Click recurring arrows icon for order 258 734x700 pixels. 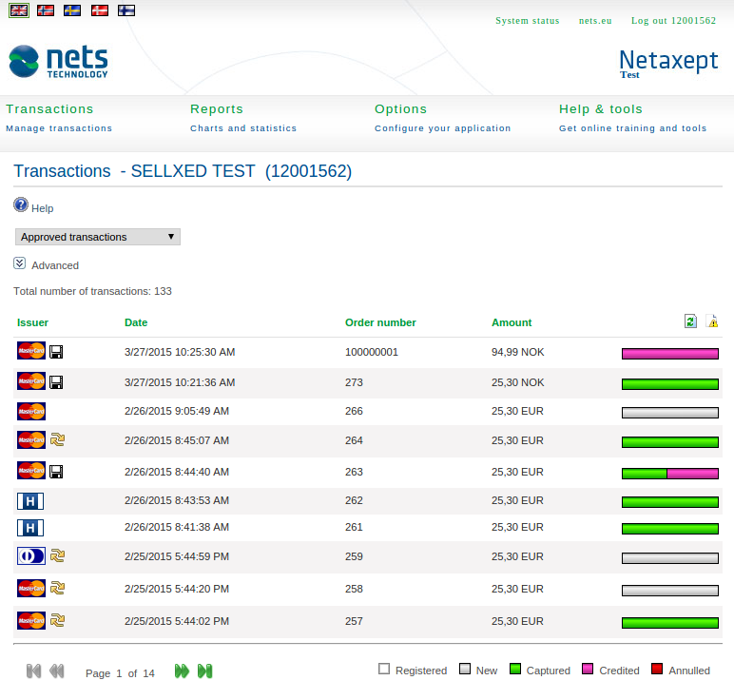click(57, 588)
